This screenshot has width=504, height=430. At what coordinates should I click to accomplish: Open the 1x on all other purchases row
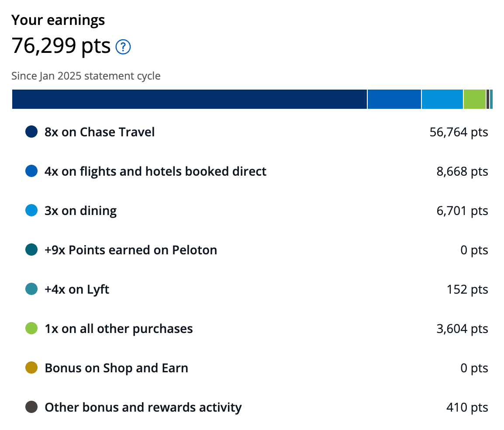(118, 328)
